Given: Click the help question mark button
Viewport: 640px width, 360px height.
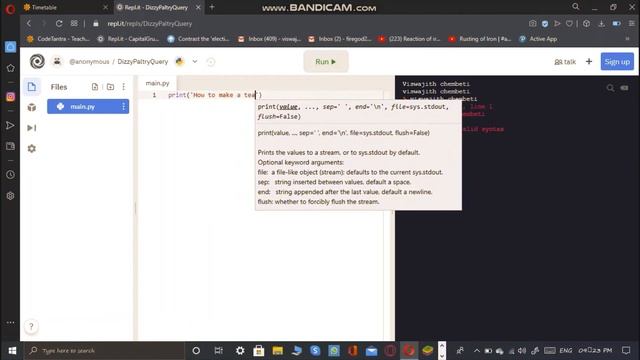Looking at the screenshot, I should coord(31,326).
